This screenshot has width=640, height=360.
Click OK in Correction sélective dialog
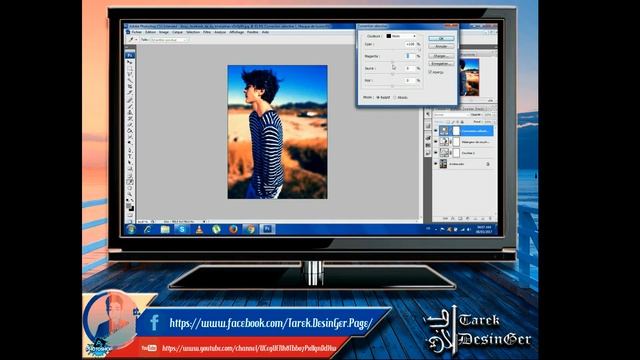(441, 38)
